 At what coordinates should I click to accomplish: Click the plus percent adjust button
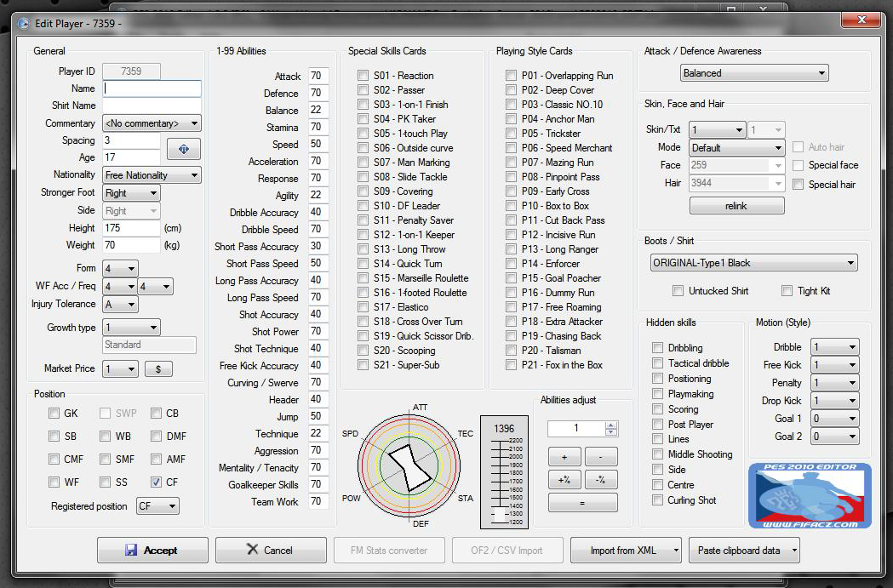(564, 480)
